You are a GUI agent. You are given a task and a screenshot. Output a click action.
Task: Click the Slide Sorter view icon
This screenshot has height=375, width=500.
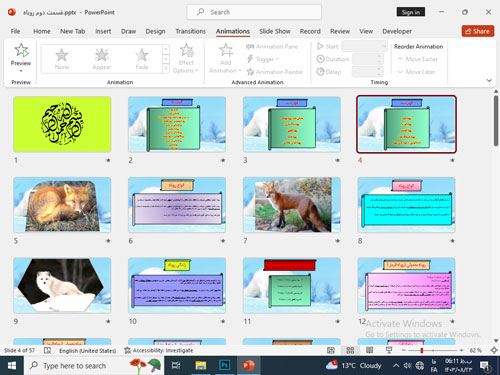coord(350,350)
